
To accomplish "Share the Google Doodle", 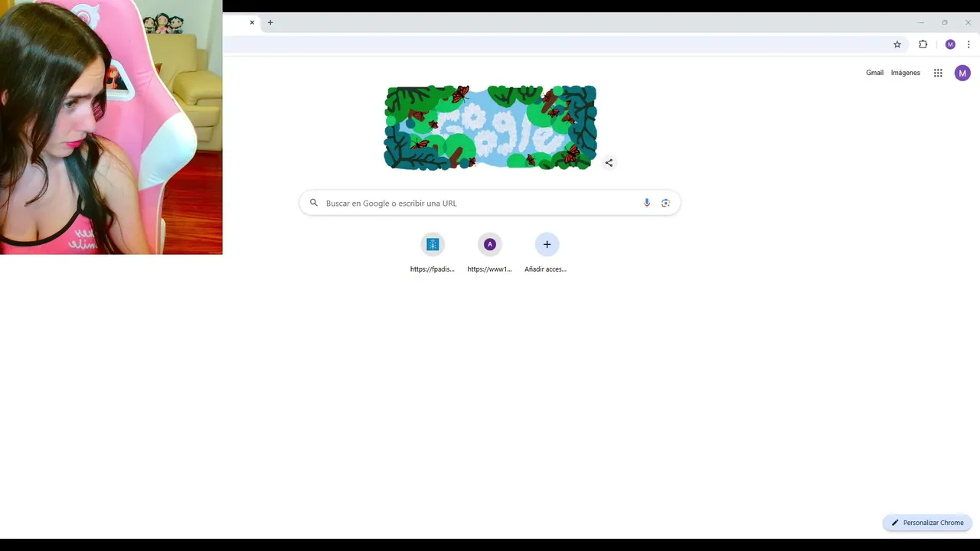I will tap(609, 162).
